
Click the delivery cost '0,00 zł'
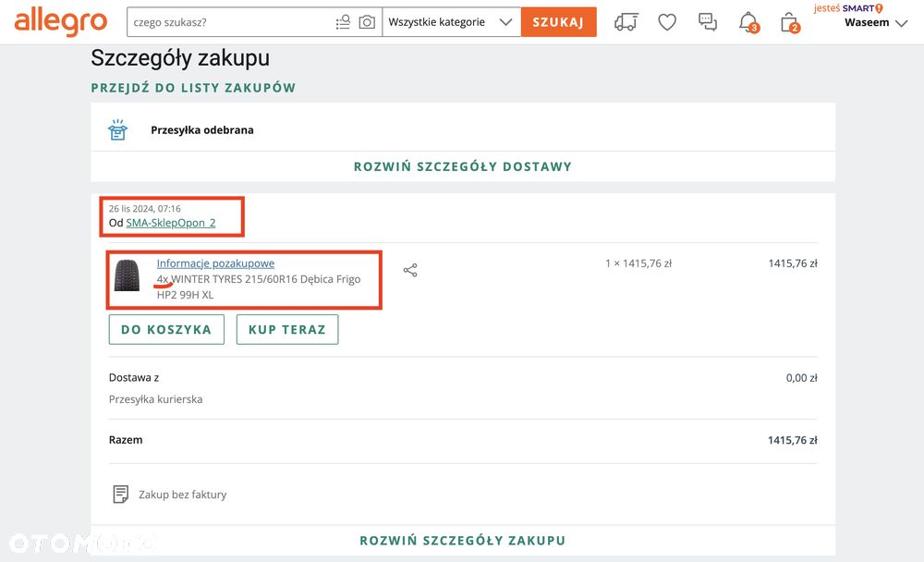click(801, 378)
